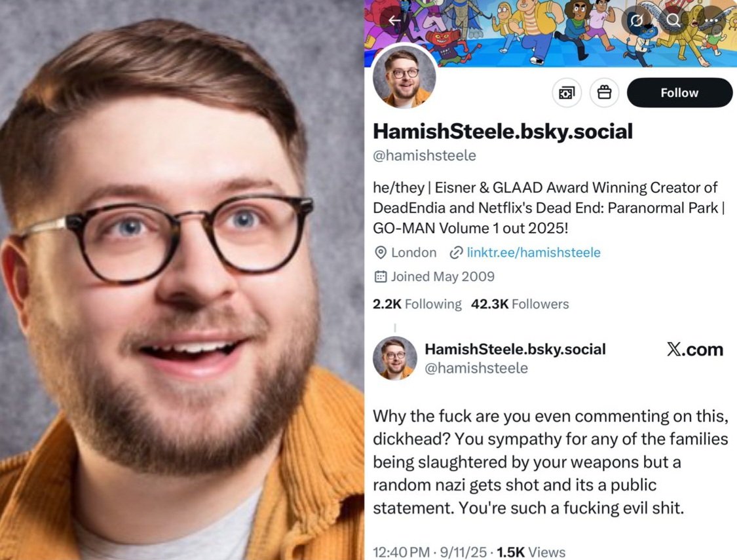Click the calendar icon by Joined May 2009
The image size is (737, 560).
(x=380, y=276)
